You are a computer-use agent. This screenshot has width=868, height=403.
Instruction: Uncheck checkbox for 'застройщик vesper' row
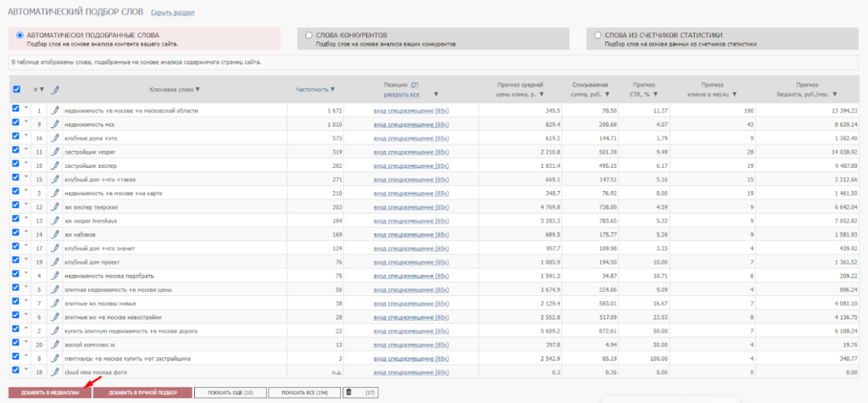15,149
